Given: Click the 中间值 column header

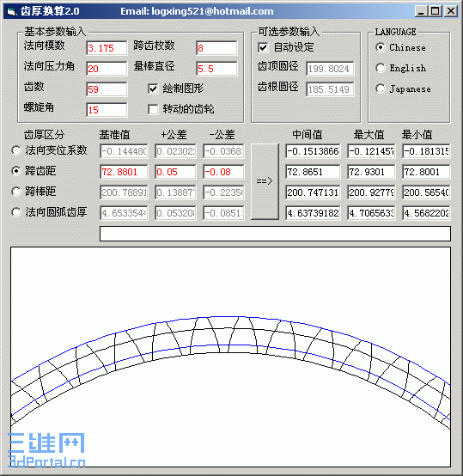Looking at the screenshot, I should coord(307,135).
